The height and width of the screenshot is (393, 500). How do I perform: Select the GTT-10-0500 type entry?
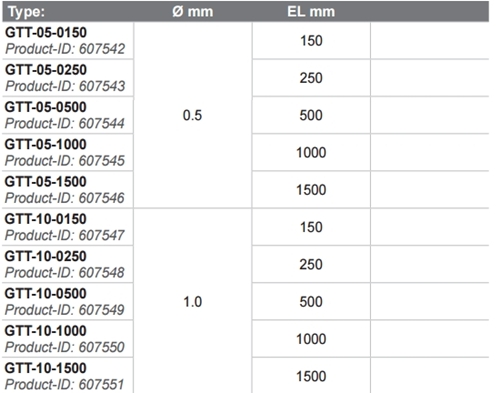click(46, 294)
